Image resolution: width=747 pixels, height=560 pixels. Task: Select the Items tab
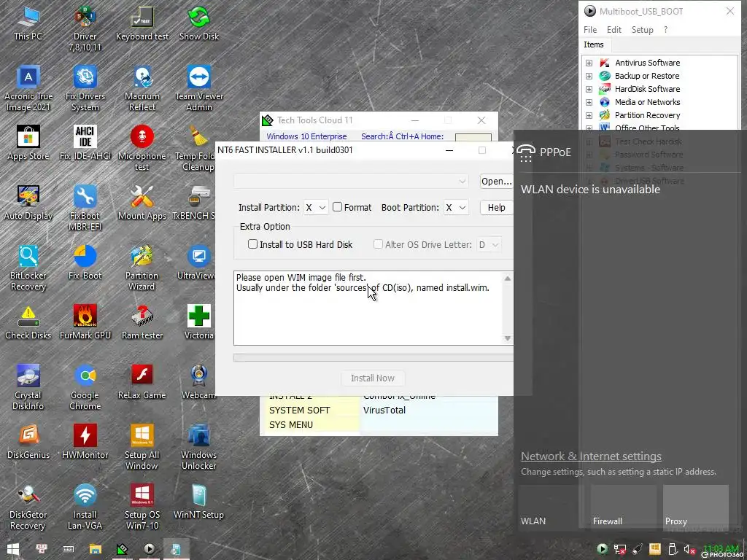pos(594,44)
